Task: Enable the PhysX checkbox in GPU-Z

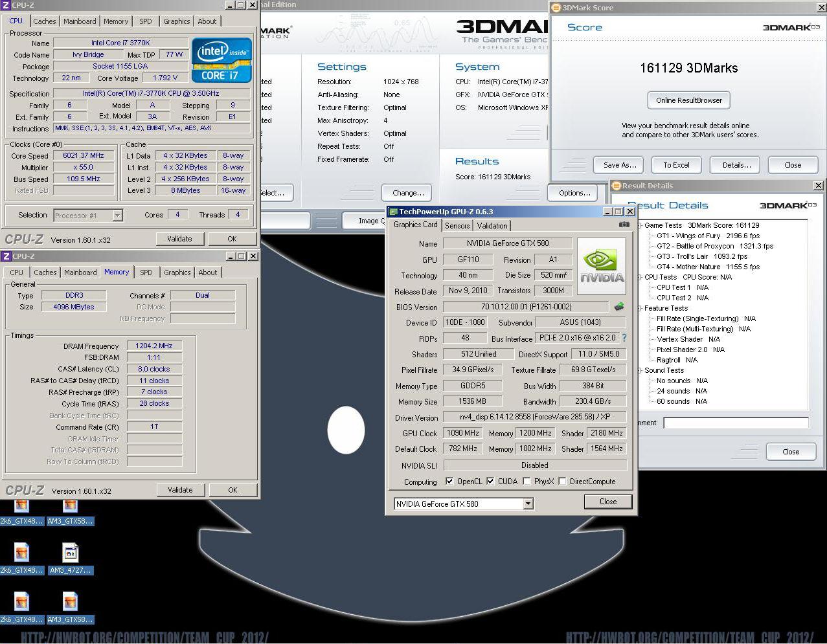Action: tap(527, 482)
